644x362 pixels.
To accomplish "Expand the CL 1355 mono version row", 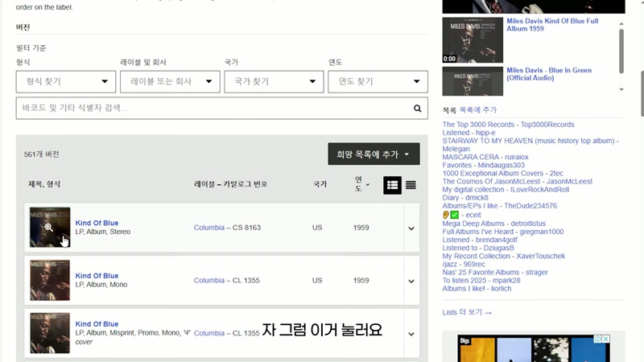I will pos(411,281).
